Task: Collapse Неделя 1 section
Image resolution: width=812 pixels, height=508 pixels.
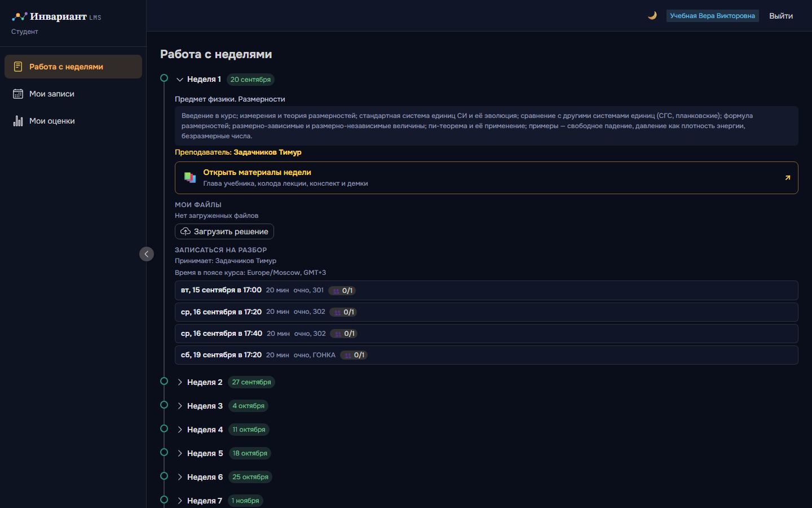Action: pyautogui.click(x=180, y=80)
